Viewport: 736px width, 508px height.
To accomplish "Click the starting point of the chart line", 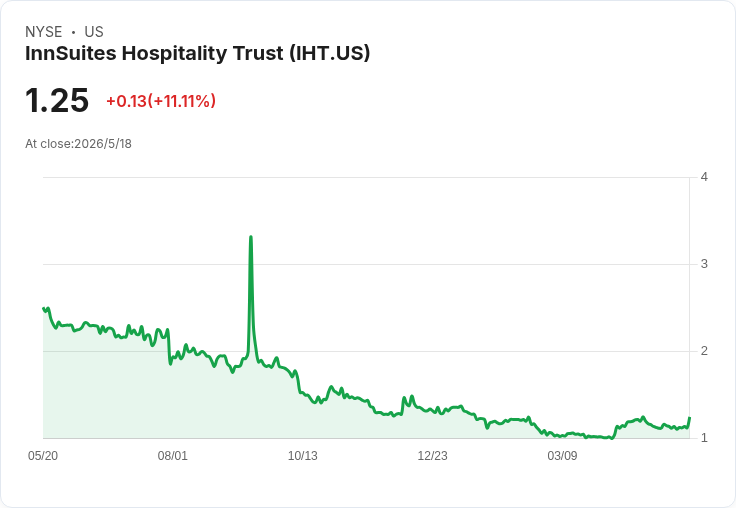I will tap(44, 308).
